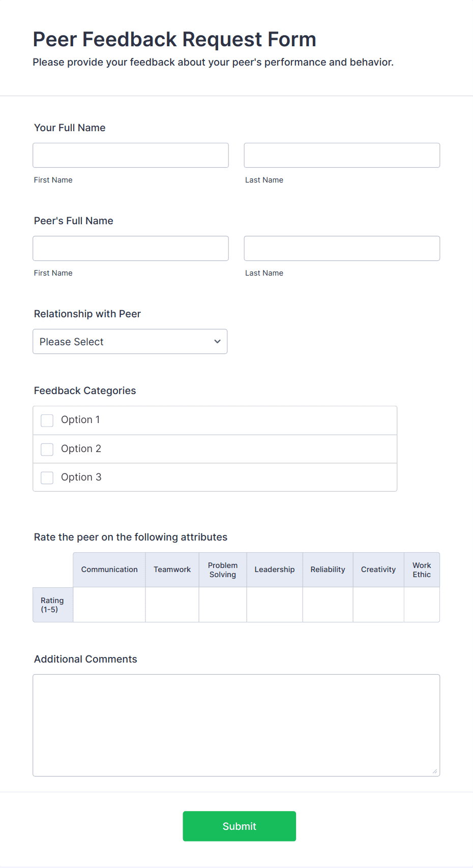Grab the comments box resize handle

[435, 771]
